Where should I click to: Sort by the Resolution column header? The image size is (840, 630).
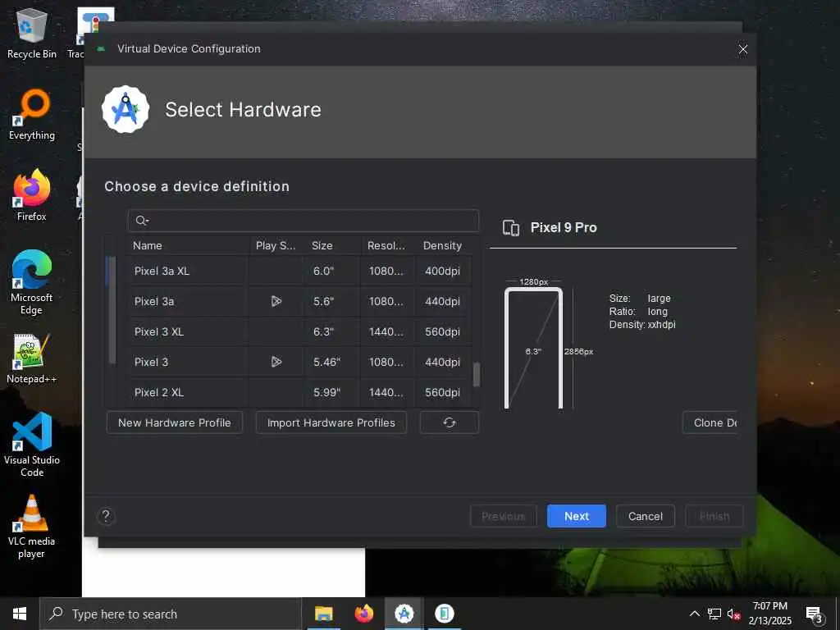pyautogui.click(x=388, y=245)
